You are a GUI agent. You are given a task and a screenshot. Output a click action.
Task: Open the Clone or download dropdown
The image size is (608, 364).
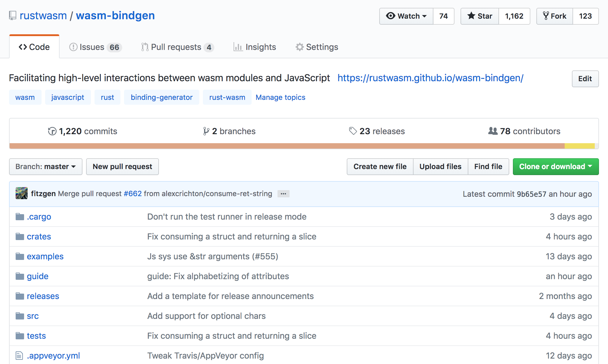pos(556,167)
